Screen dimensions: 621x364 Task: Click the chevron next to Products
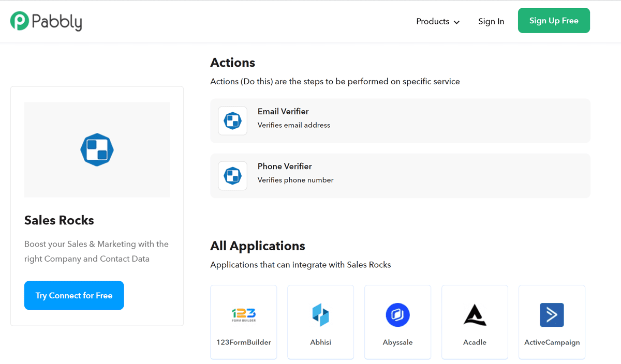click(x=456, y=22)
